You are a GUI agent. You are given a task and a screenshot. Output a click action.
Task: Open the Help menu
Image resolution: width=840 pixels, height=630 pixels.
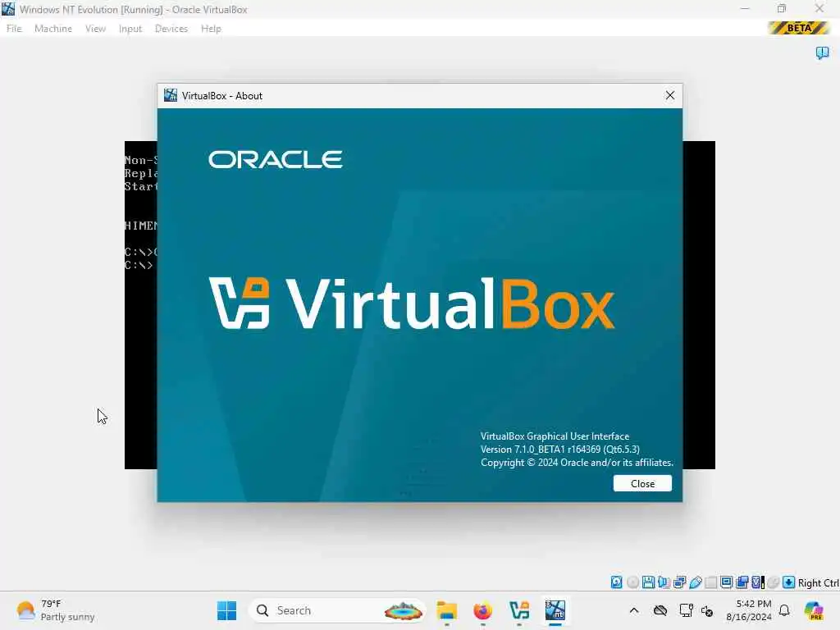211,29
